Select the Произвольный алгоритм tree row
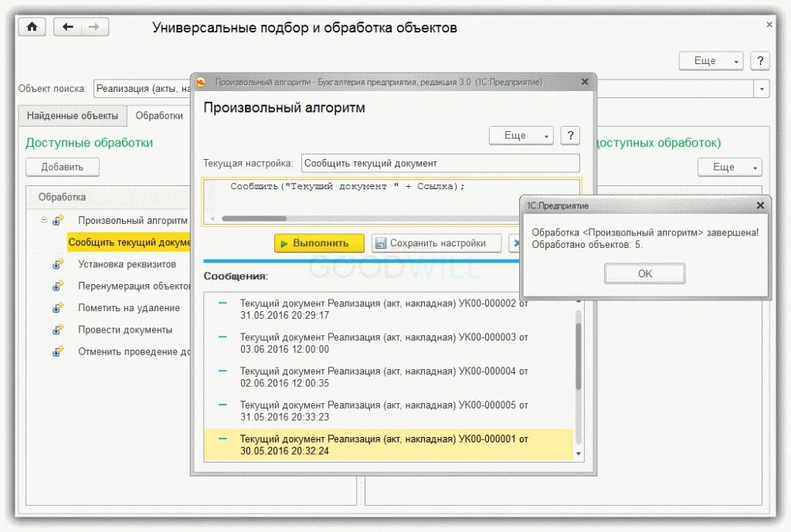Image resolution: width=791 pixels, height=532 pixels. click(133, 220)
